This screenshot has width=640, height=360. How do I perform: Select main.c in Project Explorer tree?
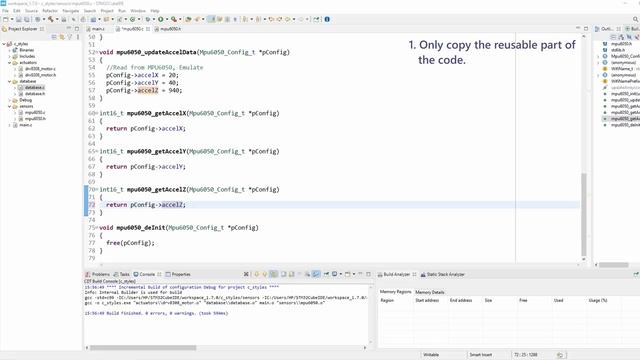(25, 125)
